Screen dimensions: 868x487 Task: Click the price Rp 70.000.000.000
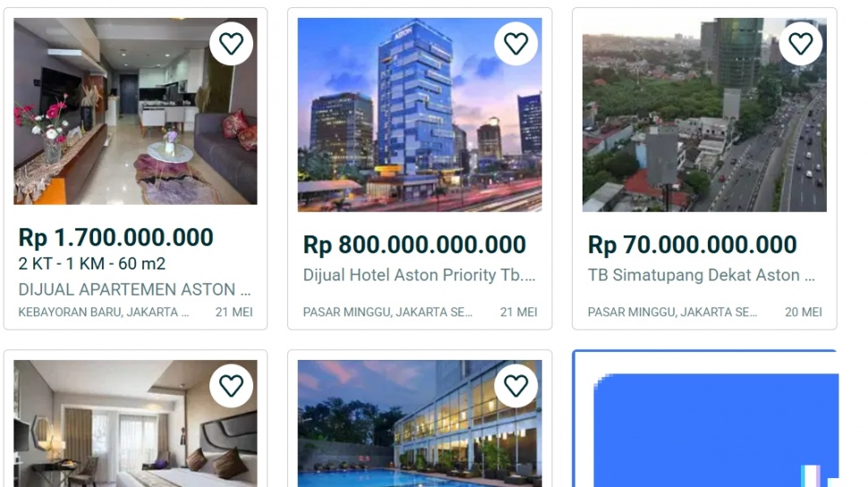pos(692,245)
